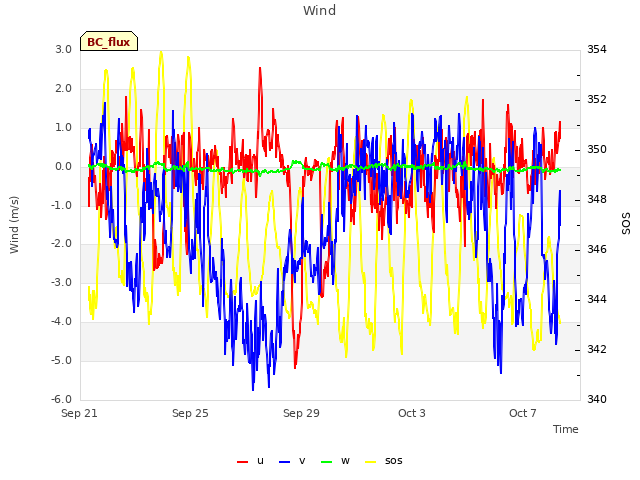The width and height of the screenshot is (640, 480).
Task: Click the red u legend color marker
Action: 242,462
